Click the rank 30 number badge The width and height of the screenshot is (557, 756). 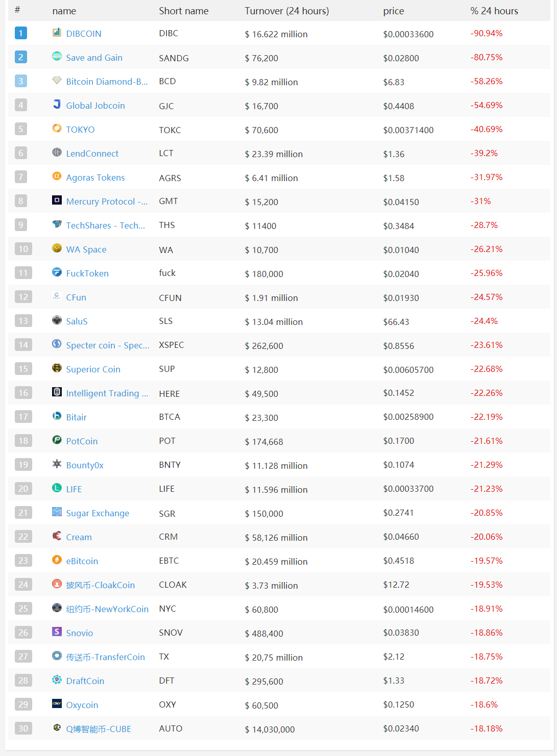pos(23,728)
